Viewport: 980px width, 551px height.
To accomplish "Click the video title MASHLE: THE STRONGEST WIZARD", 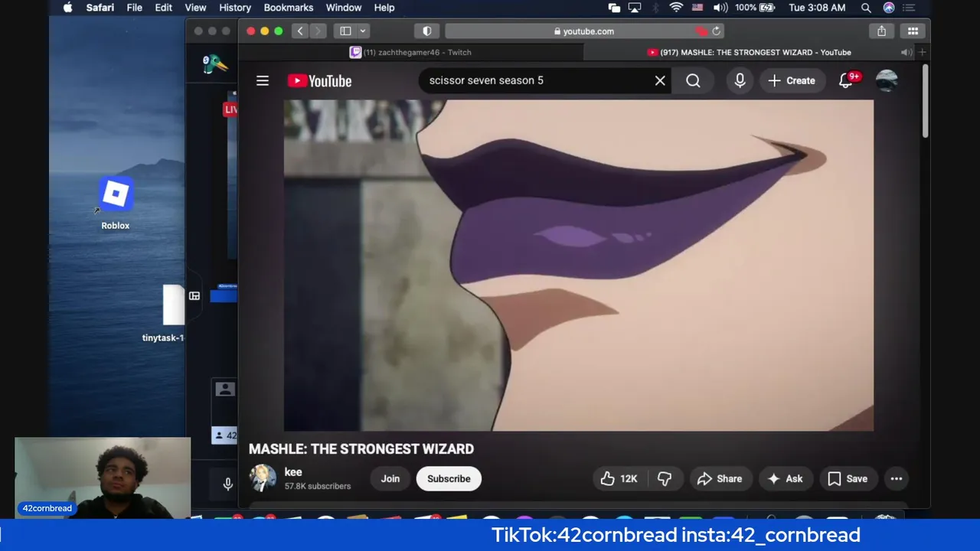I will click(361, 449).
